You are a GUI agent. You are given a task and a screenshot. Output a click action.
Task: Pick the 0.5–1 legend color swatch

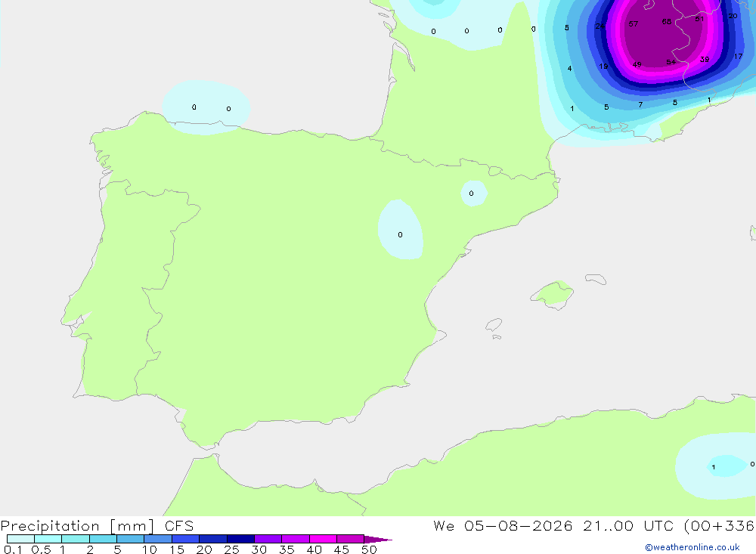[48, 539]
